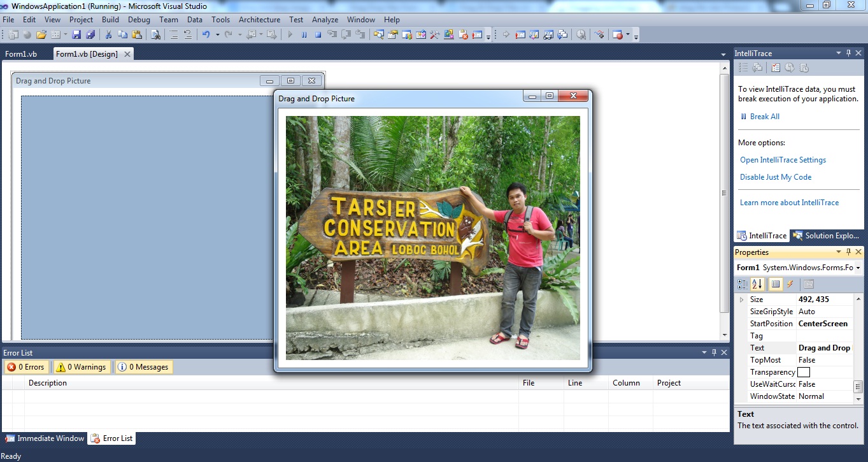Image resolution: width=868 pixels, height=462 pixels.
Task: Switch to the Form1.vb code tab
Action: point(21,54)
